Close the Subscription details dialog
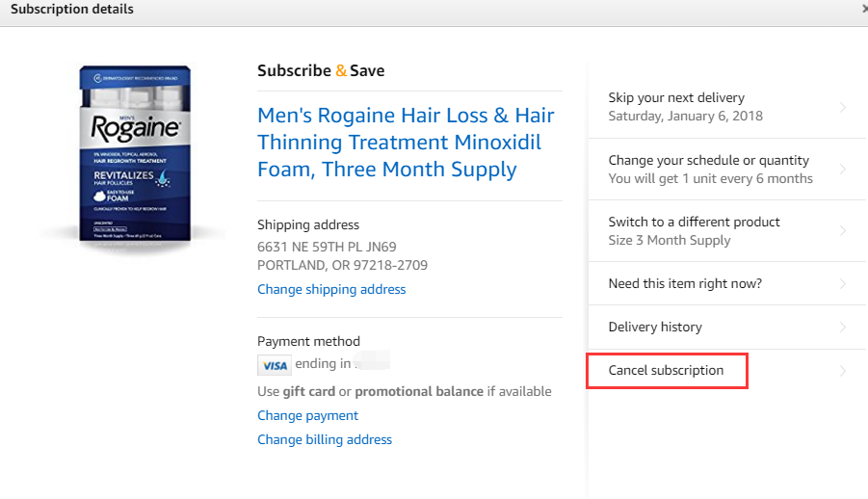Screen dimensions: 868x499 click(x=864, y=10)
